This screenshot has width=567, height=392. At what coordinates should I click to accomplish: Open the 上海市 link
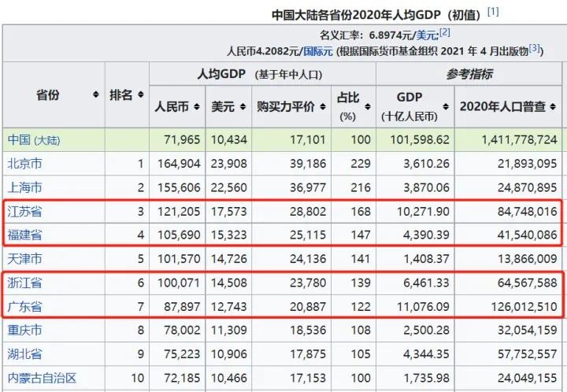pos(25,187)
